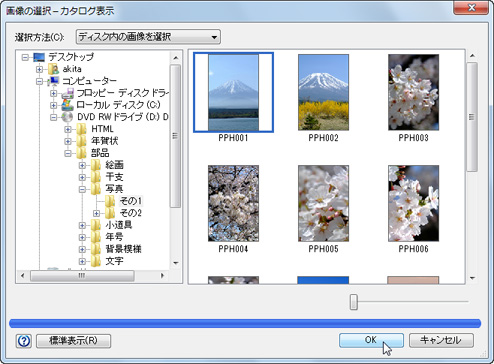Click the キャンセル button
Image resolution: width=494 pixels, height=364 pixels.
[x=441, y=340]
